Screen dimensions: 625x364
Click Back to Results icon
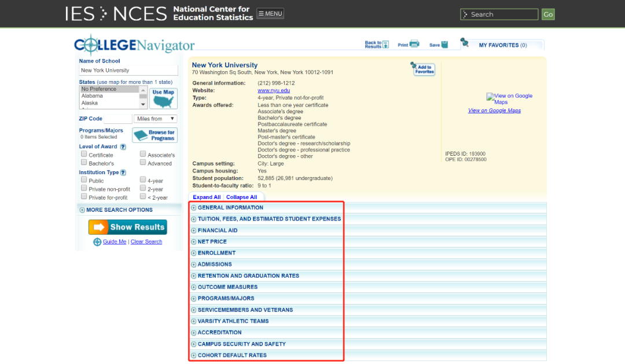tap(385, 45)
